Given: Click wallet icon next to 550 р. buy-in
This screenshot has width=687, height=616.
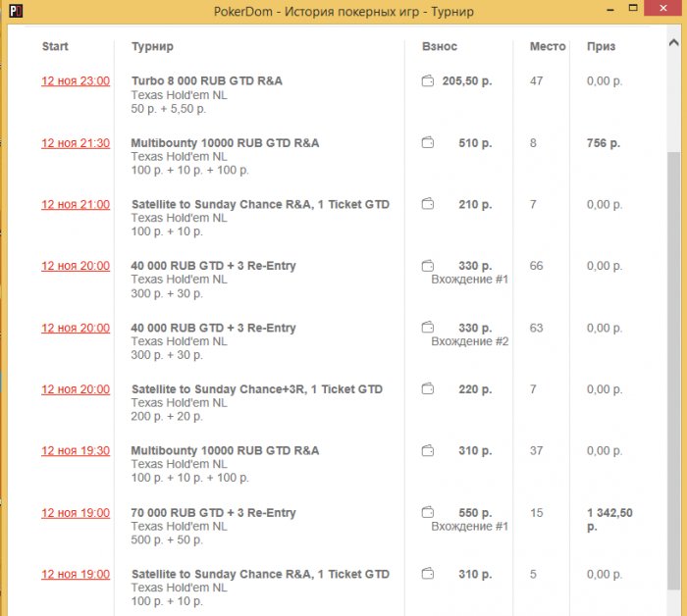Looking at the screenshot, I should click(x=427, y=512).
